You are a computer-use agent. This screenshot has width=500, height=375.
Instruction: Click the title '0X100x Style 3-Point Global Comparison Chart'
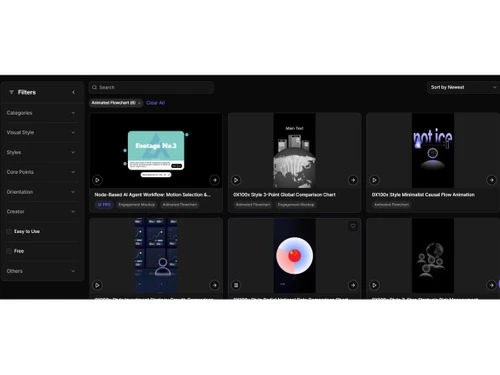coord(284,195)
